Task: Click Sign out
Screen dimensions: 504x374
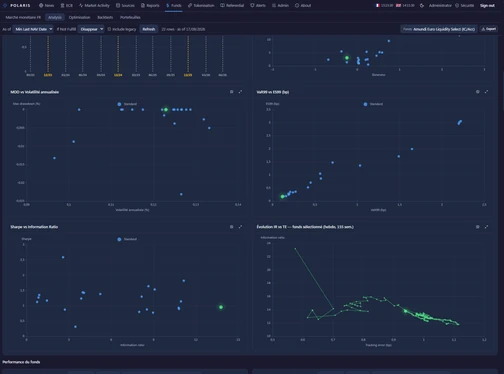Action: click(x=487, y=5)
